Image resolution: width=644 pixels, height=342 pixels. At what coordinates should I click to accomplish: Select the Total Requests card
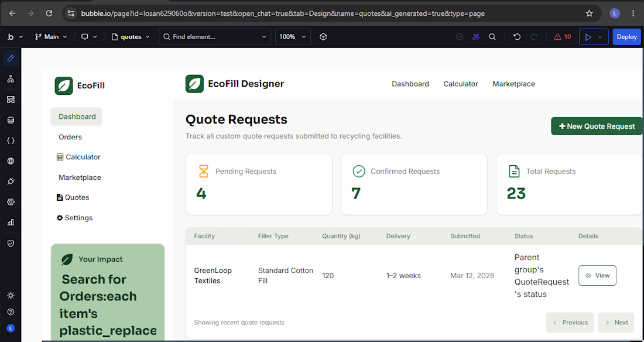pyautogui.click(x=569, y=184)
